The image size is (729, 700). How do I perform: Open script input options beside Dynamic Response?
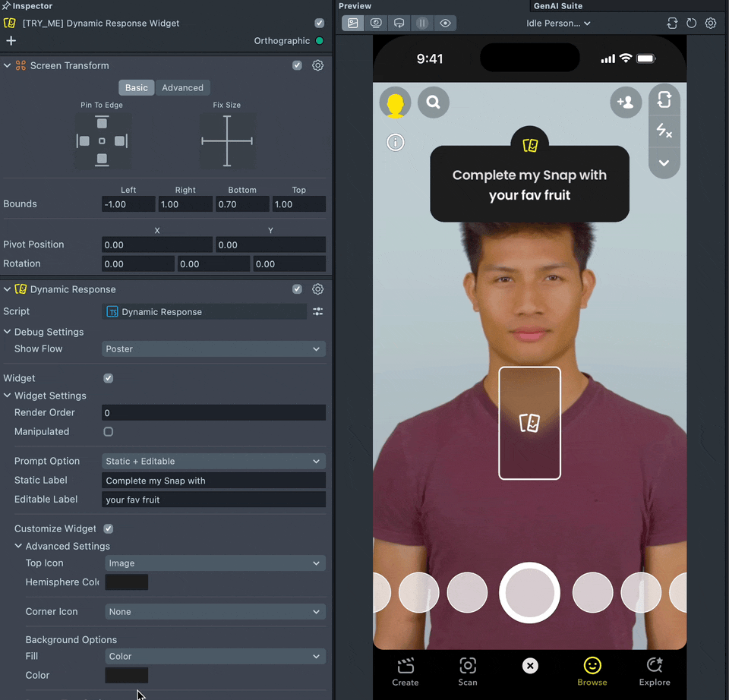318,312
